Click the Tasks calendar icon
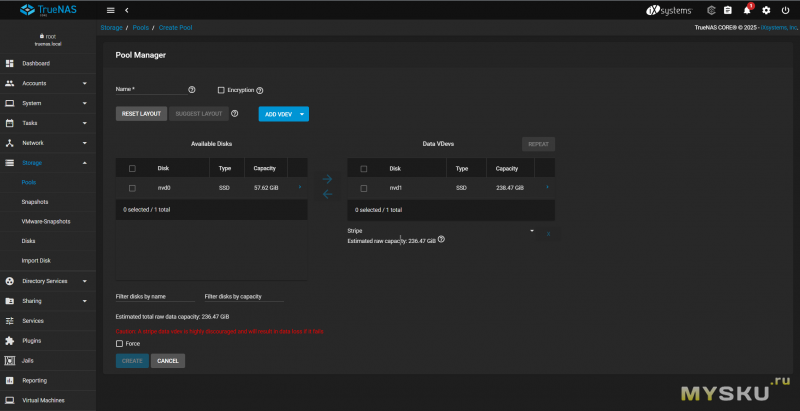This screenshot has width=800, height=411. click(x=9, y=123)
